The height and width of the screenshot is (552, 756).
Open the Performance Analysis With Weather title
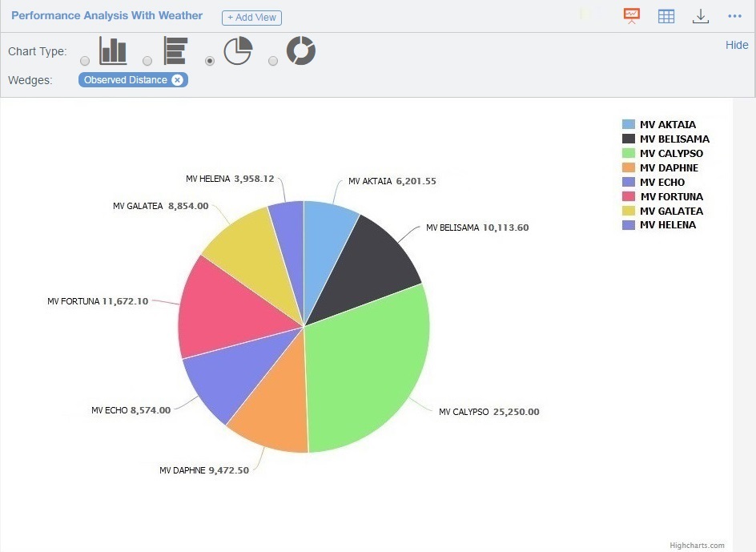click(x=107, y=15)
